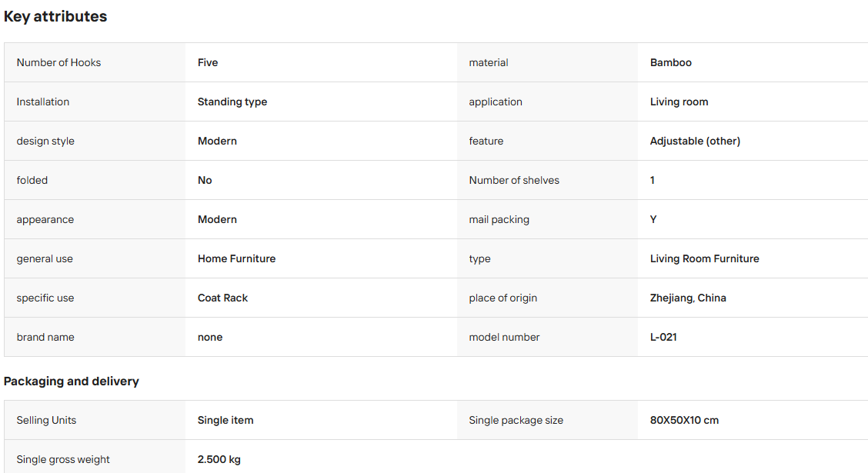The height and width of the screenshot is (473, 868).
Task: Click the place of origin value Zhejiang, China
Action: coord(687,298)
